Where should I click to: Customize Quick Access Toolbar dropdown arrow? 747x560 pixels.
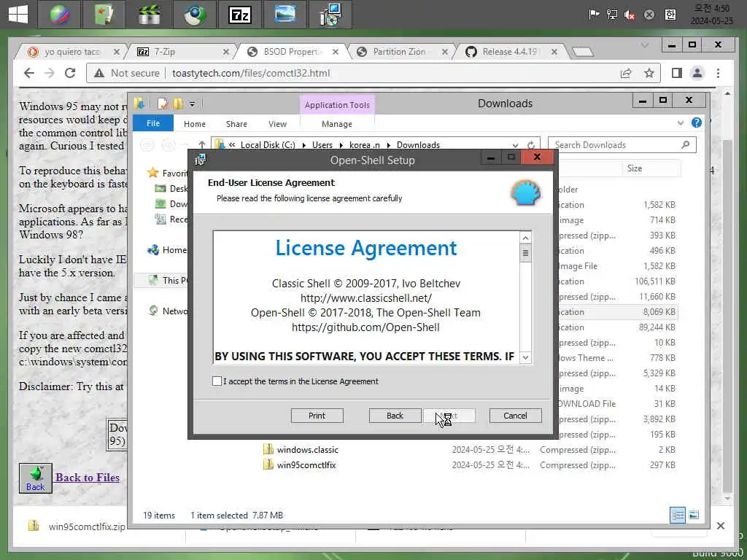pos(192,104)
